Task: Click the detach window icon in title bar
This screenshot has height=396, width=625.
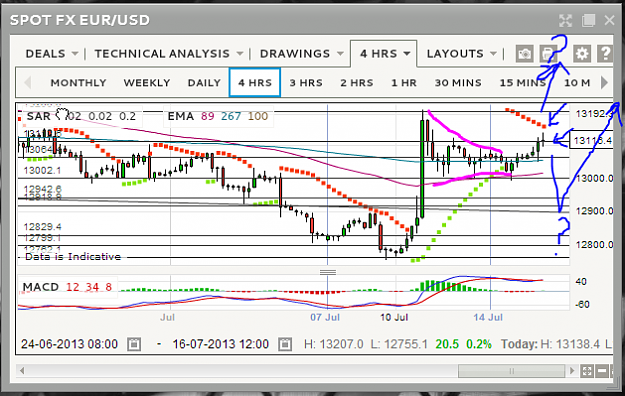Action: click(588, 20)
